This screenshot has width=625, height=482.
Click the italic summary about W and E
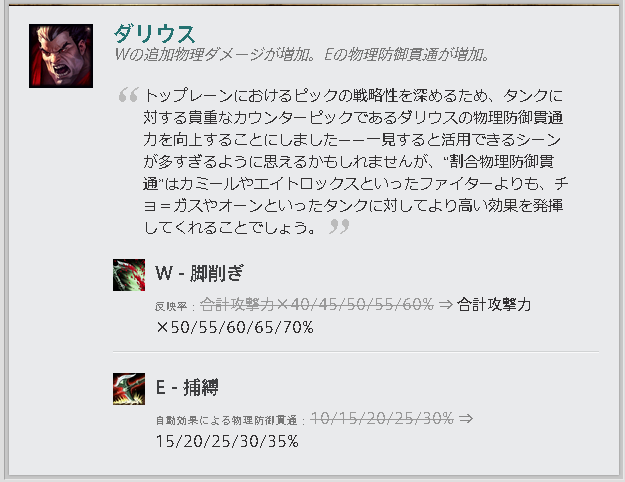[302, 55]
